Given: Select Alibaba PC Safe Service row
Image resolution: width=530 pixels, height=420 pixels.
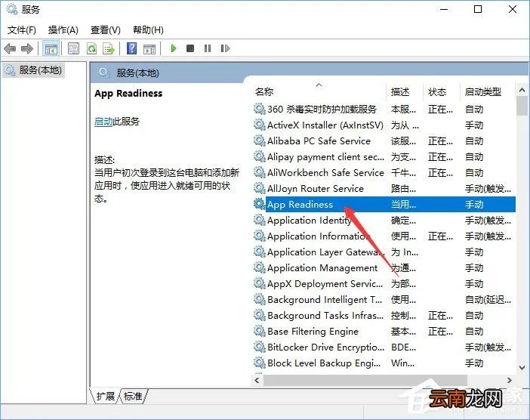Looking at the screenshot, I should click(x=384, y=141).
